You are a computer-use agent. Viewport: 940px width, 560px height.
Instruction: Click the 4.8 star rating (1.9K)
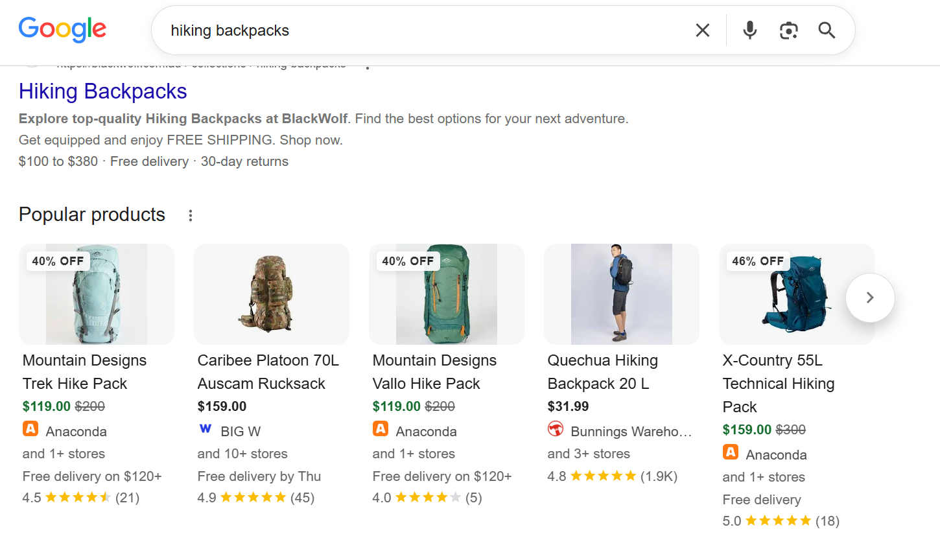613,476
